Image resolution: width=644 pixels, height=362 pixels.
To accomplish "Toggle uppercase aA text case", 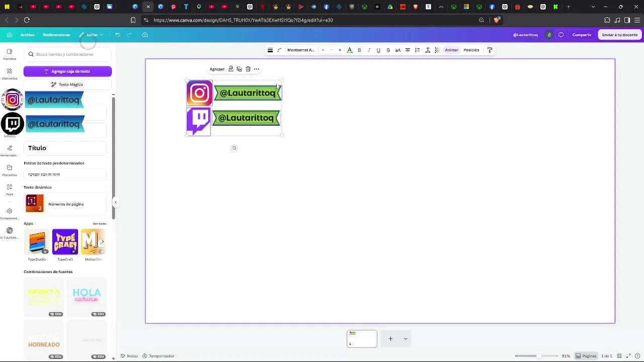I will 398,50.
